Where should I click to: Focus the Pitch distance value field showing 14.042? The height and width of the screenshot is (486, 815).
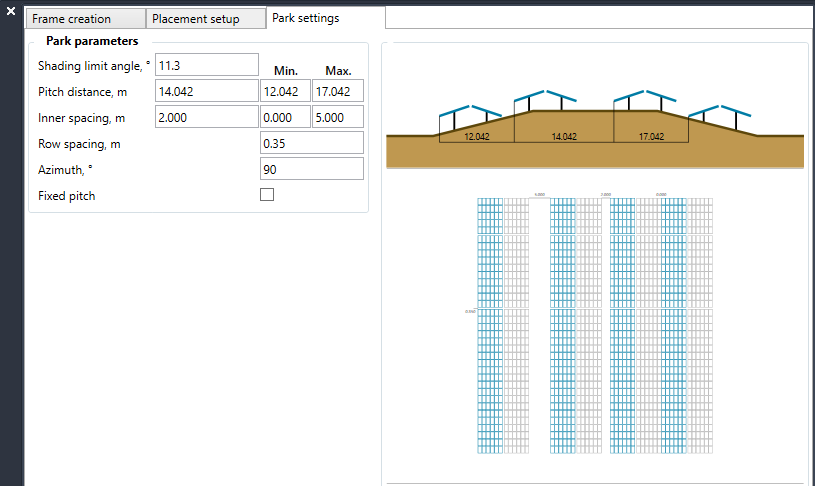[x=207, y=91]
